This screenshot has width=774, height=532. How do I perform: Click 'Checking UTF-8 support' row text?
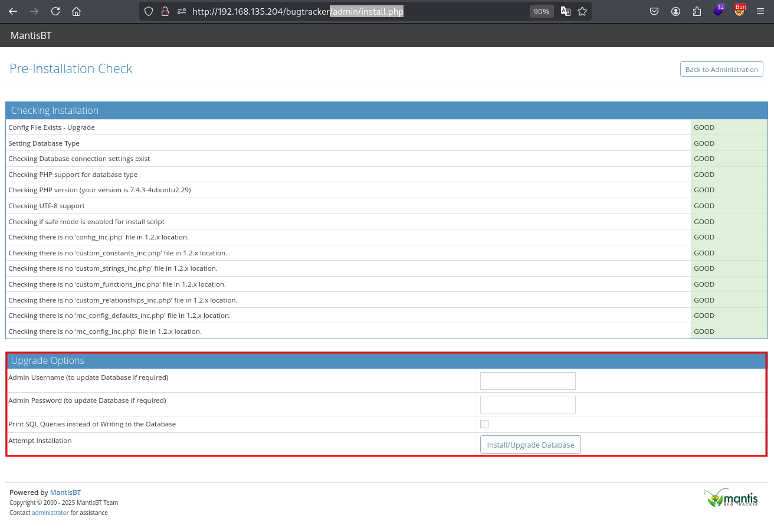point(47,206)
